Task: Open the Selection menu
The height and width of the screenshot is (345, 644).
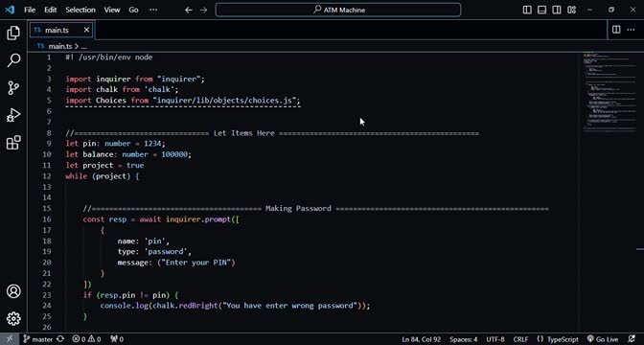Action: click(80, 10)
